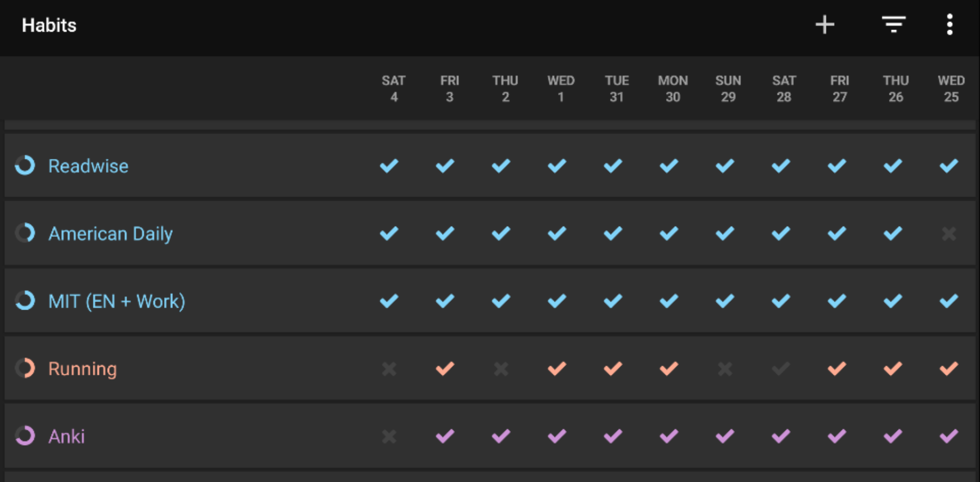Open the MIT (EN + Work) progress ring
The image size is (980, 482).
coord(25,301)
